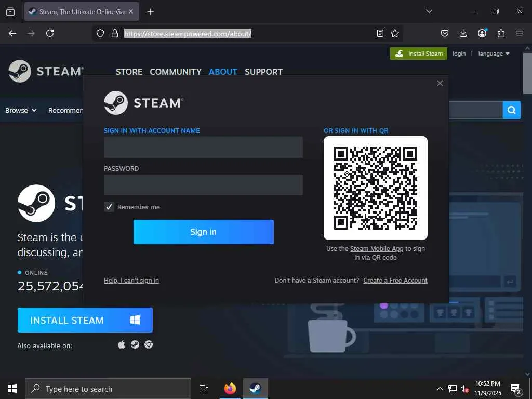The width and height of the screenshot is (532, 399).
Task: View site security via padlock icon
Action: click(x=115, y=33)
